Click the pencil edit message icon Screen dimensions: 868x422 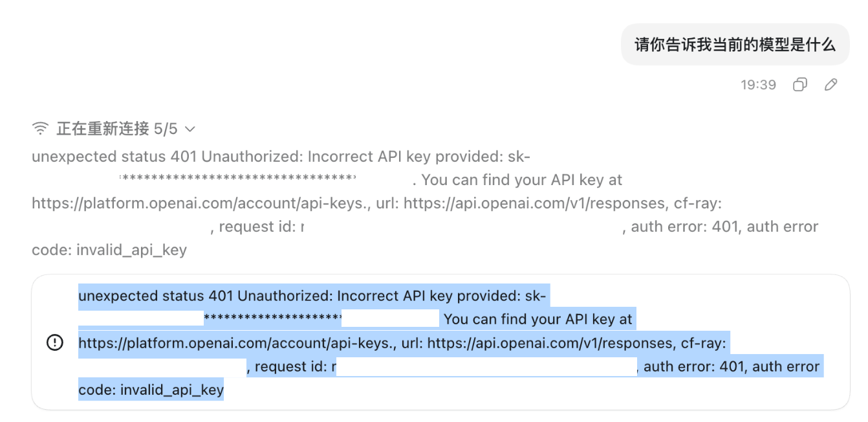click(x=831, y=85)
